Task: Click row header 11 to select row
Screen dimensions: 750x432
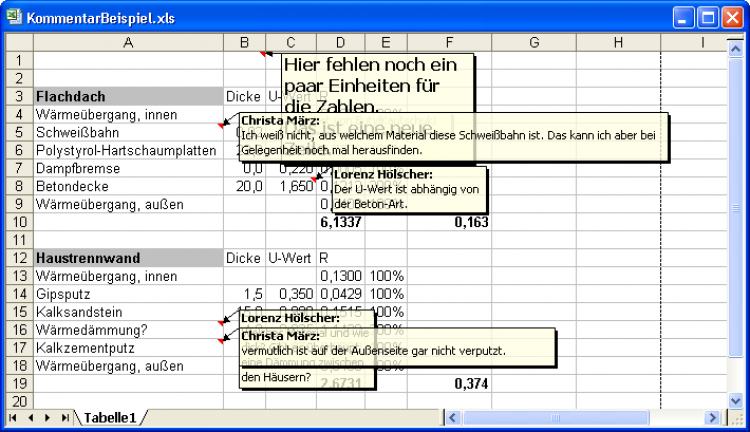Action: (x=17, y=240)
